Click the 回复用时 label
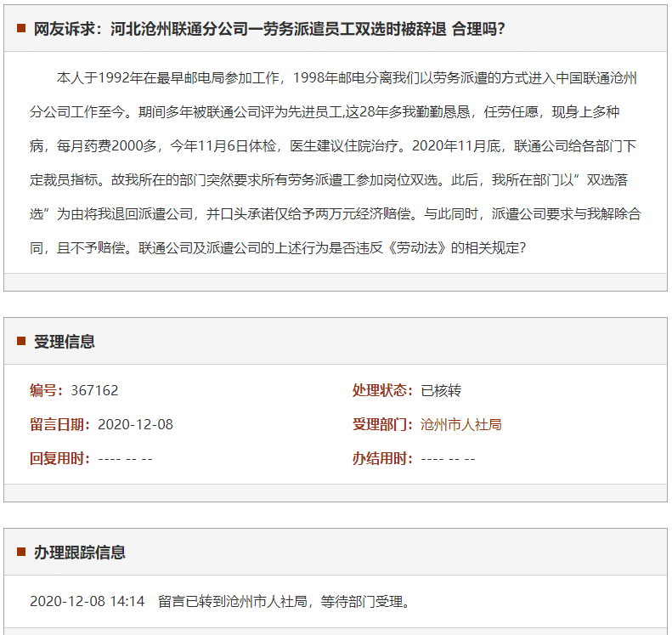 click(60, 458)
